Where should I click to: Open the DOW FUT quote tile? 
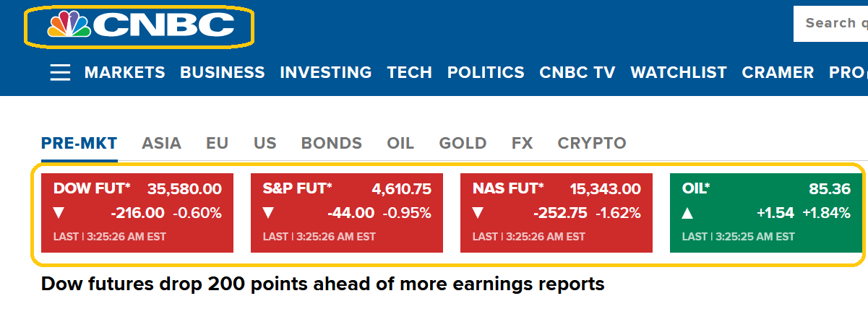click(137, 212)
